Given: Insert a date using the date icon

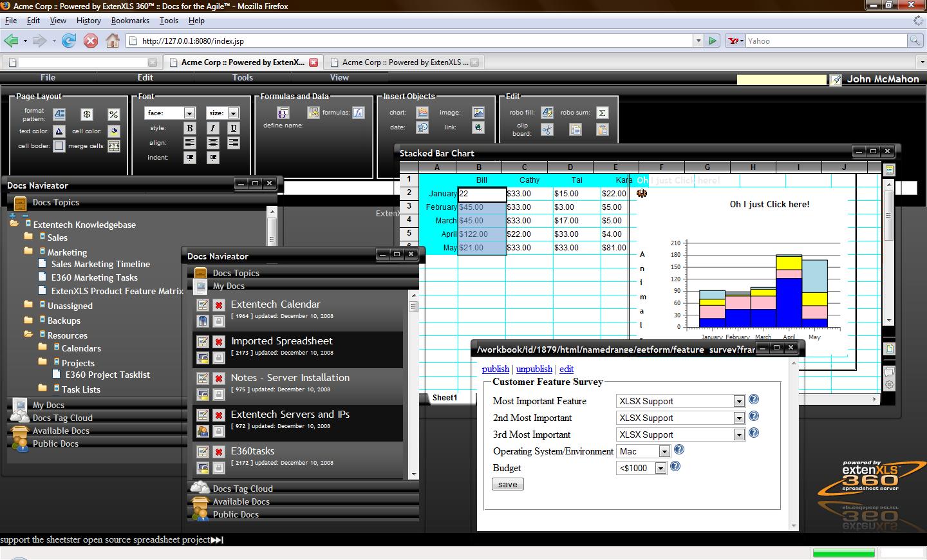Looking at the screenshot, I should click(422, 127).
